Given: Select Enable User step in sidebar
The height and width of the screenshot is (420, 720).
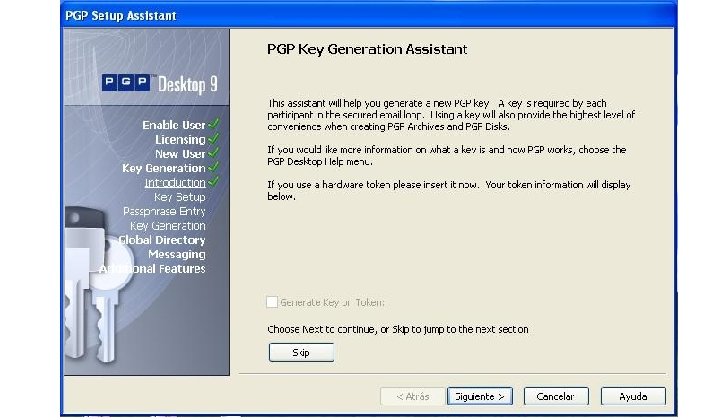Looking at the screenshot, I should (174, 125).
